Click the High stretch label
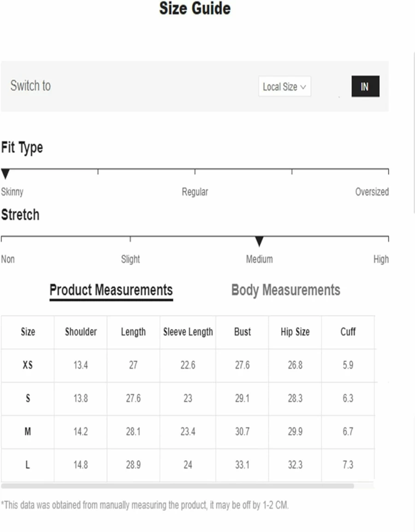The height and width of the screenshot is (532, 415). (x=381, y=259)
